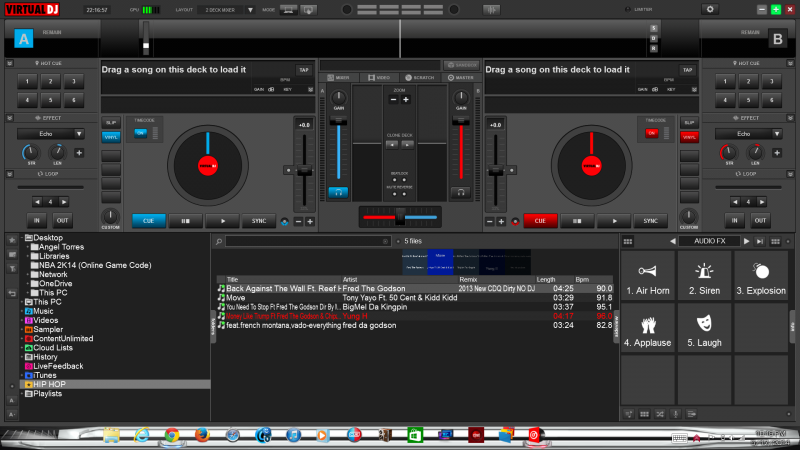
Task: Click the skip-to-end icon right of AUDIO FX
Action: coord(760,241)
